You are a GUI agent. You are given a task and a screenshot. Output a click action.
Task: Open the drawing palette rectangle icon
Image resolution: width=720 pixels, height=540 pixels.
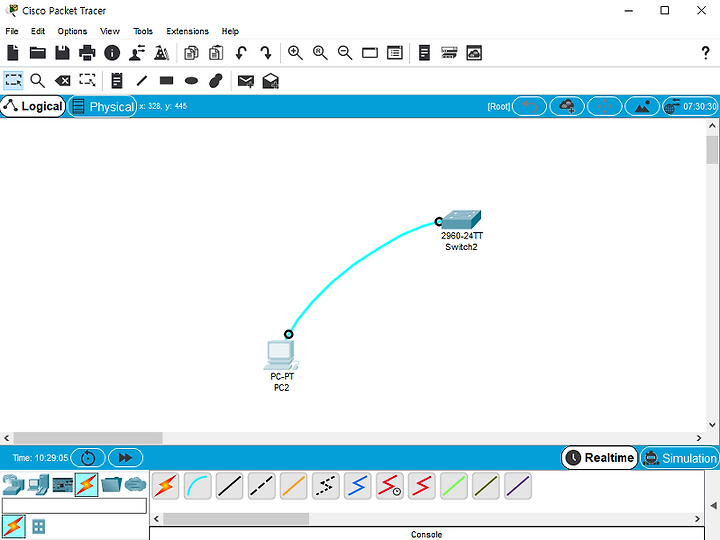tap(370, 53)
